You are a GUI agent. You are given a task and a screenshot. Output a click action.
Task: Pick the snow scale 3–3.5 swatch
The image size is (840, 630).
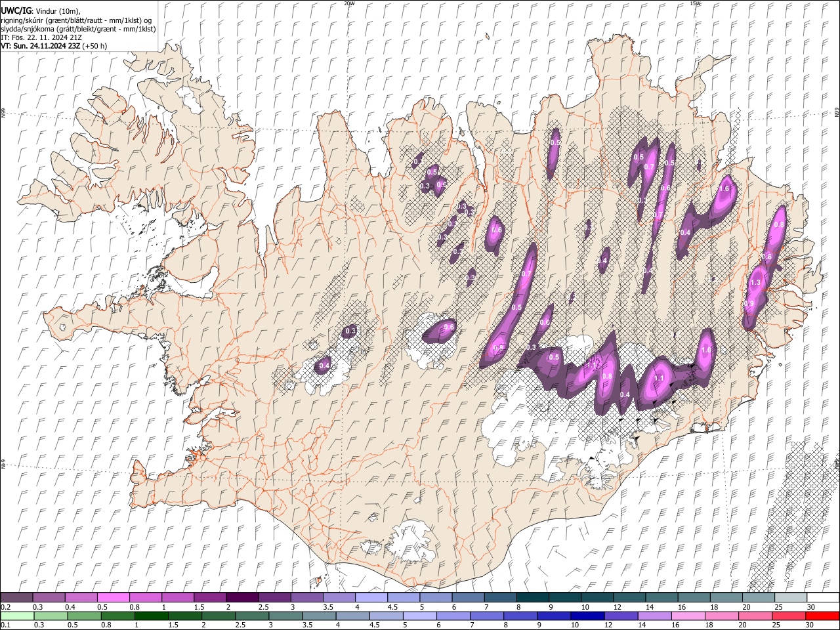click(x=307, y=598)
